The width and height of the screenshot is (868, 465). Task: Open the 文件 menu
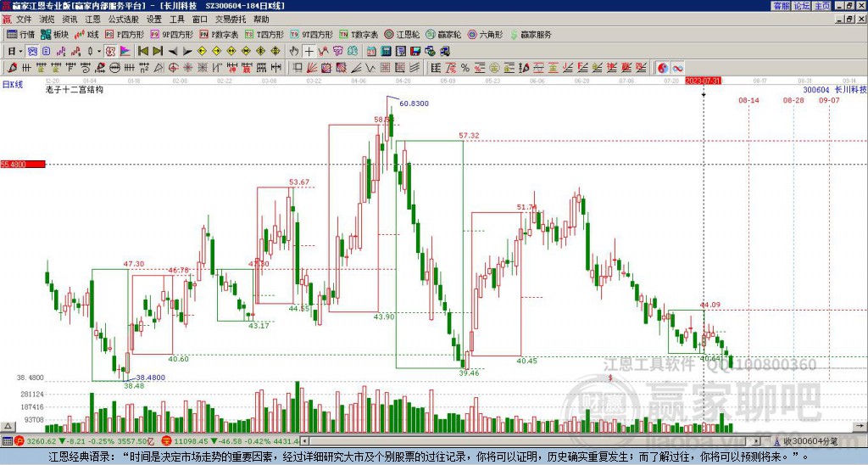pos(24,20)
